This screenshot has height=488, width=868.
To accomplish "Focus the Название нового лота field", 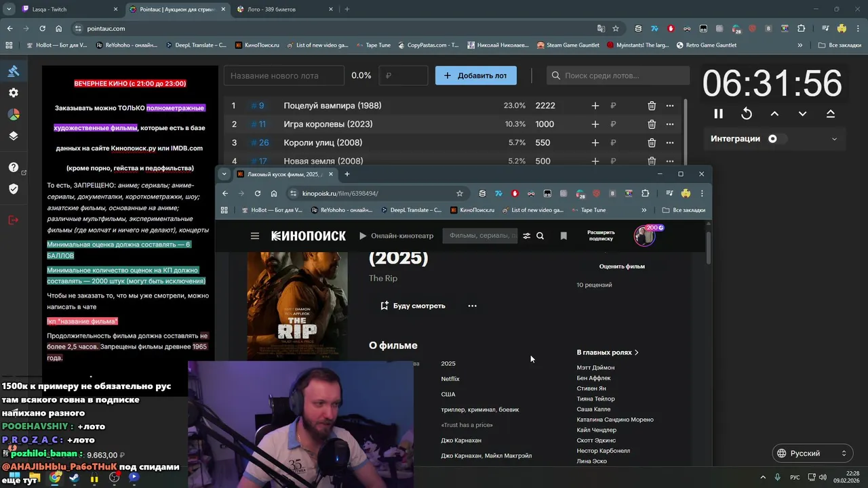I will point(284,75).
